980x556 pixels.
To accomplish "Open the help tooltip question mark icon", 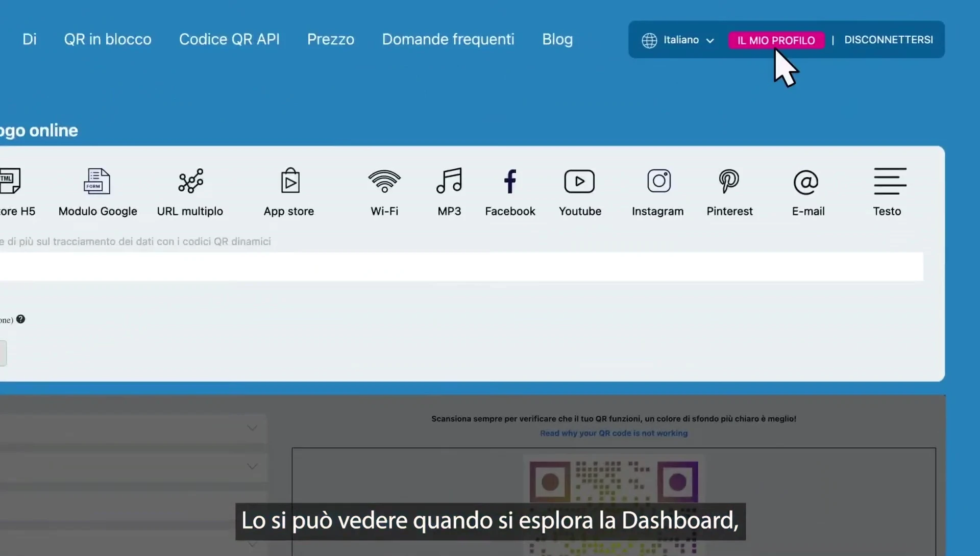I will pyautogui.click(x=21, y=319).
